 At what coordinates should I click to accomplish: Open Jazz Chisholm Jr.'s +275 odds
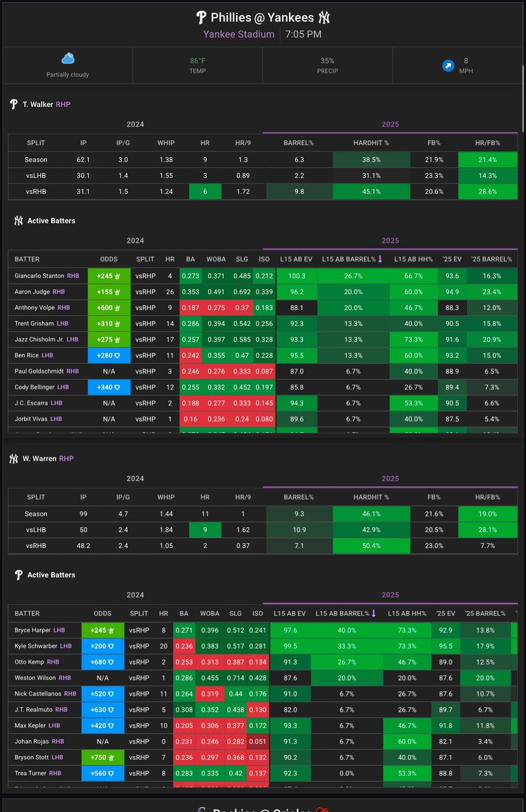coord(108,339)
